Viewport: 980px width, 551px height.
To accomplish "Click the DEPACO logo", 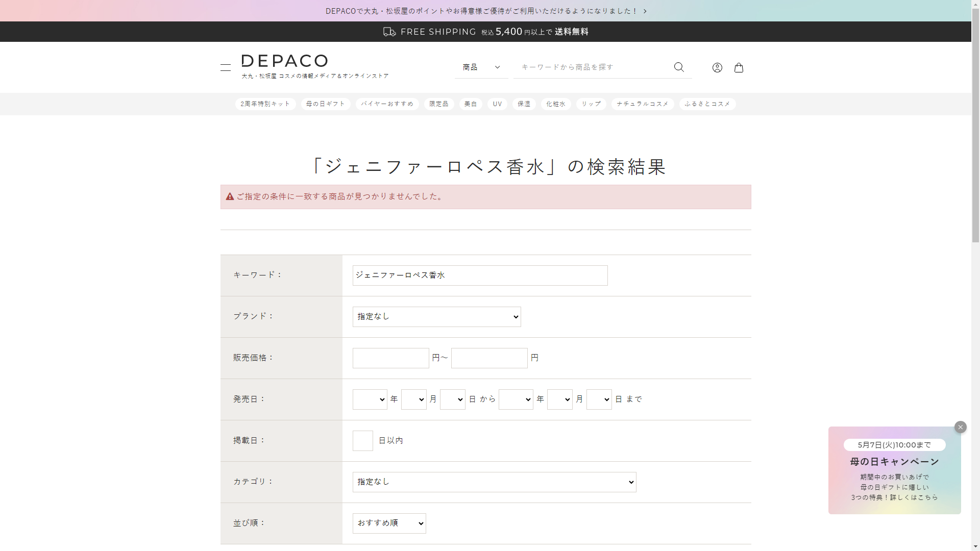I will point(284,61).
